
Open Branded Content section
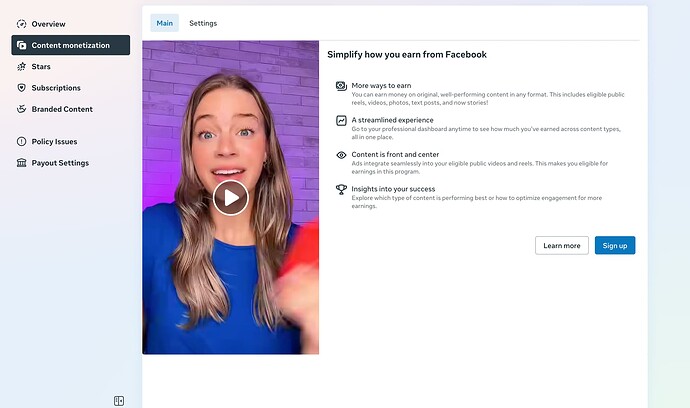70,109
